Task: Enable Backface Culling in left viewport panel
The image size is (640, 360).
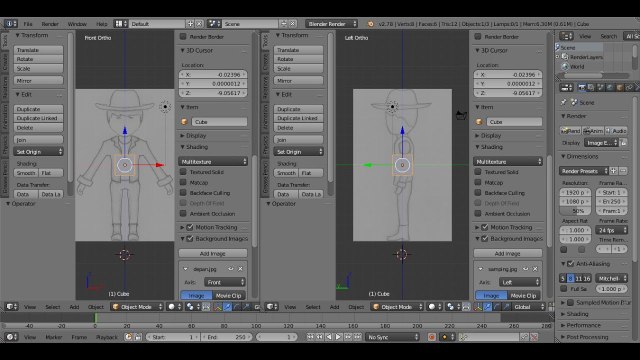Action: tap(183, 193)
